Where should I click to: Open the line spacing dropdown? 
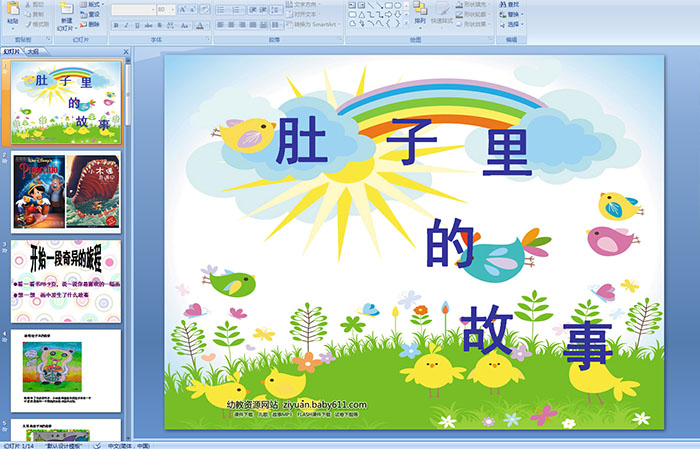tap(277, 10)
